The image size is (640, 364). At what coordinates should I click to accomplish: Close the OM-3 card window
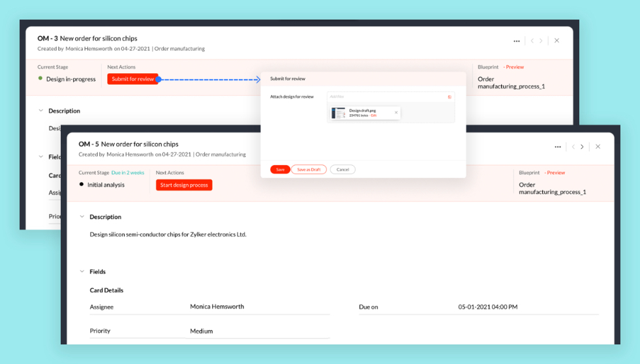click(x=556, y=40)
